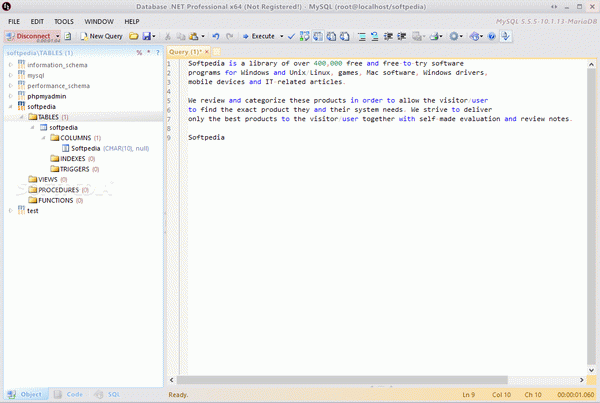
Task: Click the Disconnect button
Action: click(x=28, y=36)
